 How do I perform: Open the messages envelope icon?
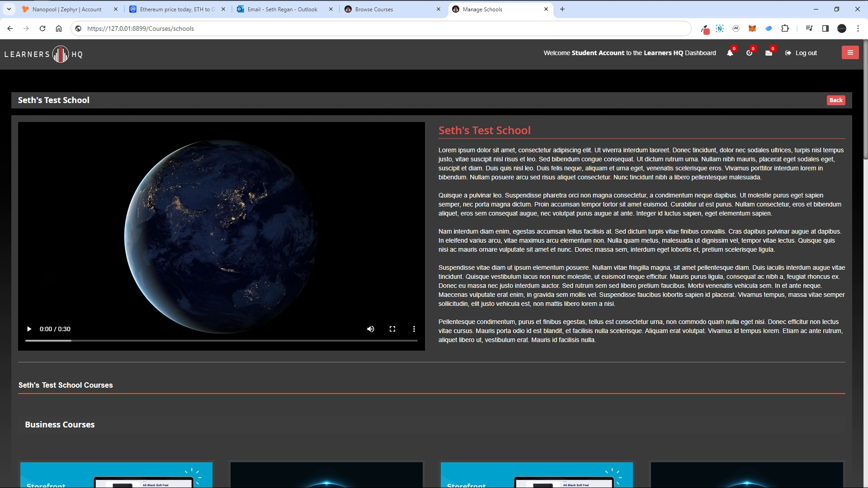(769, 53)
